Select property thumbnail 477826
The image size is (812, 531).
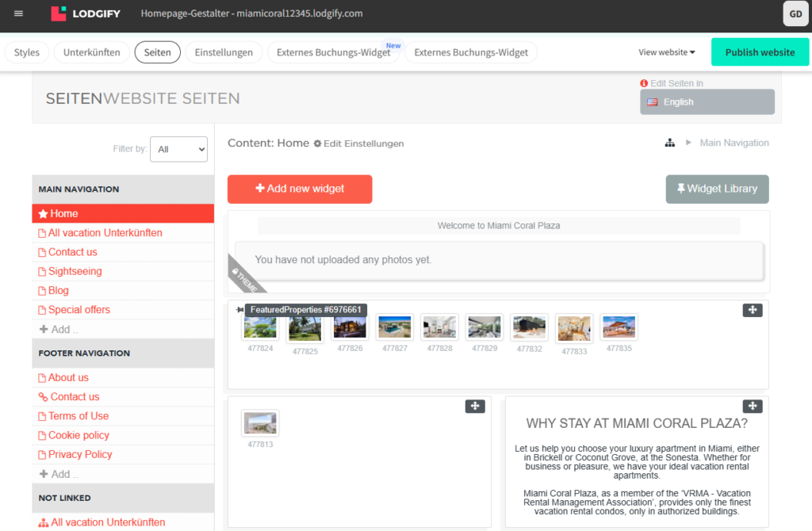click(x=350, y=327)
